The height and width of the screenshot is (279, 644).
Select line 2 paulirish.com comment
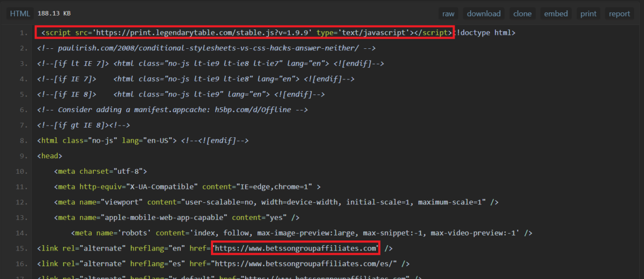pos(207,48)
